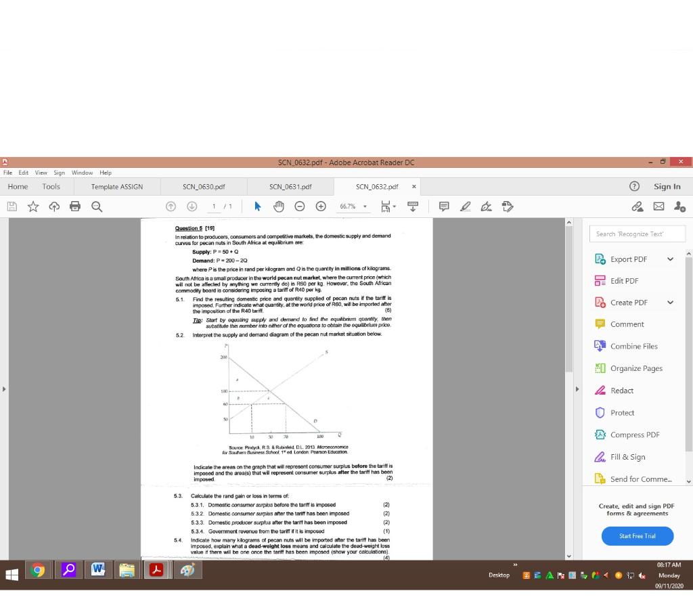
Task: Open Microsoft Word from the taskbar
Action: [x=98, y=570]
